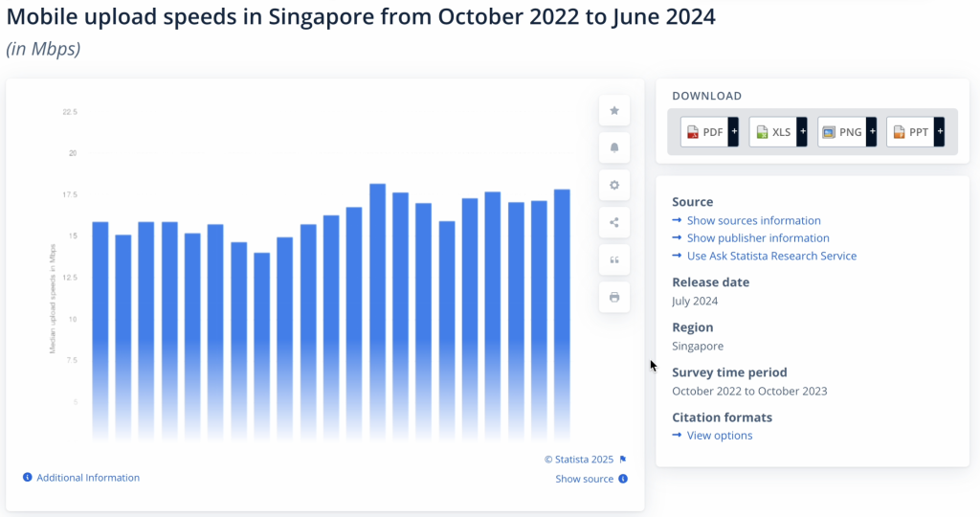
Task: Expand the plus next to PPT
Action: [940, 132]
